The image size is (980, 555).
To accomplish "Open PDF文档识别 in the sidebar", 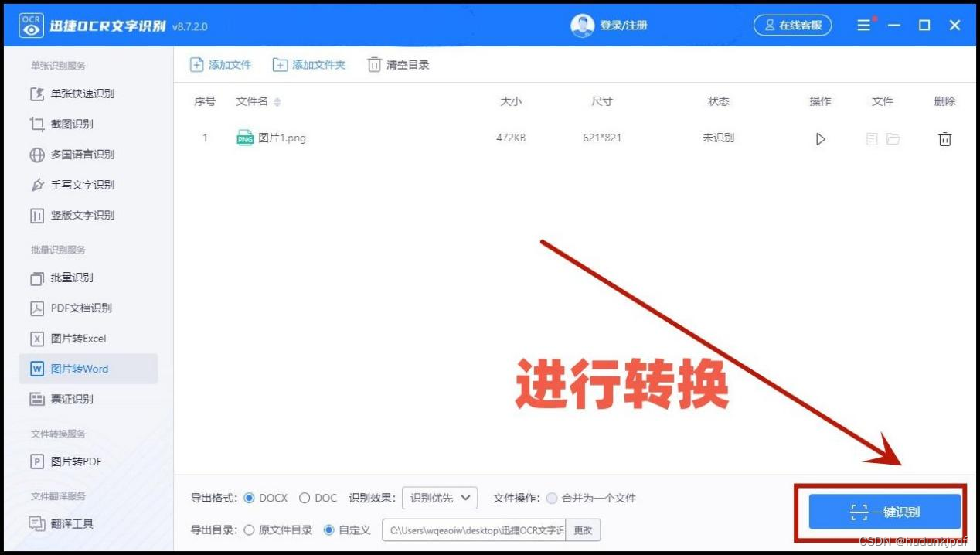I will (88, 308).
